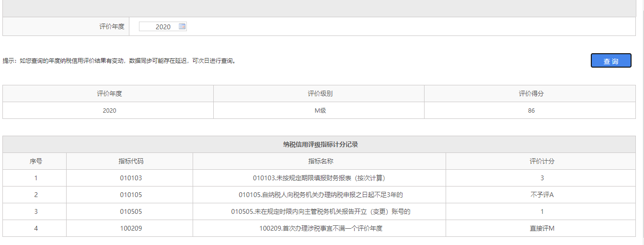Click the 指标代码 column header
Image resolution: width=644 pixels, height=245 pixels.
[131, 161]
